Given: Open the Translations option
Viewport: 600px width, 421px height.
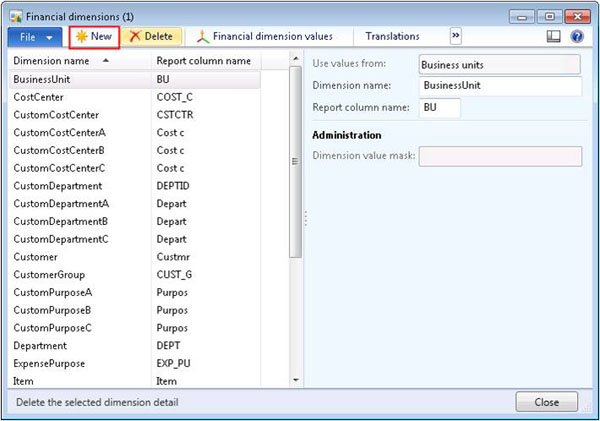Looking at the screenshot, I should [393, 36].
